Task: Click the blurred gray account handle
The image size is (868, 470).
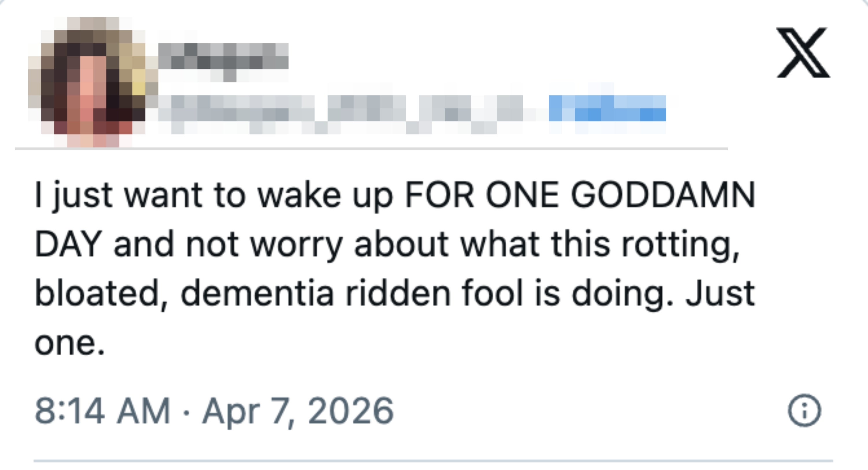Action: (340, 109)
